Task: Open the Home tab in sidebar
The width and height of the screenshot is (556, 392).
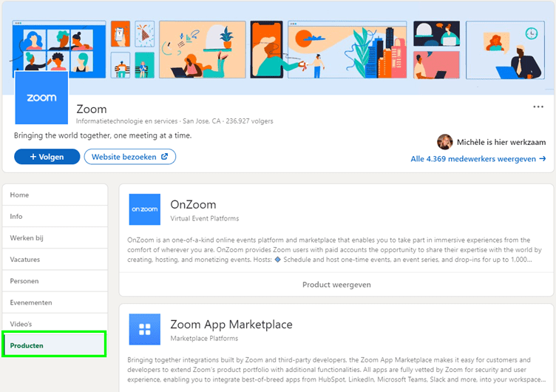Action: 55,195
